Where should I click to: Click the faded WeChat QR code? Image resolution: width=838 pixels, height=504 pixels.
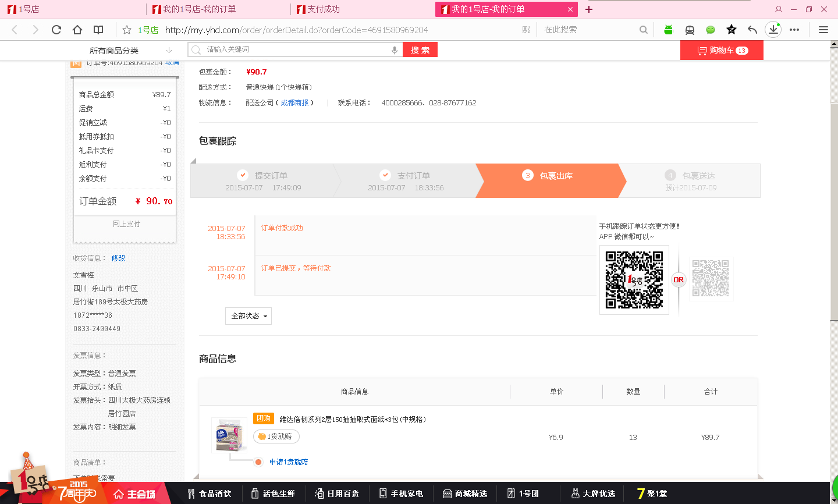(711, 279)
